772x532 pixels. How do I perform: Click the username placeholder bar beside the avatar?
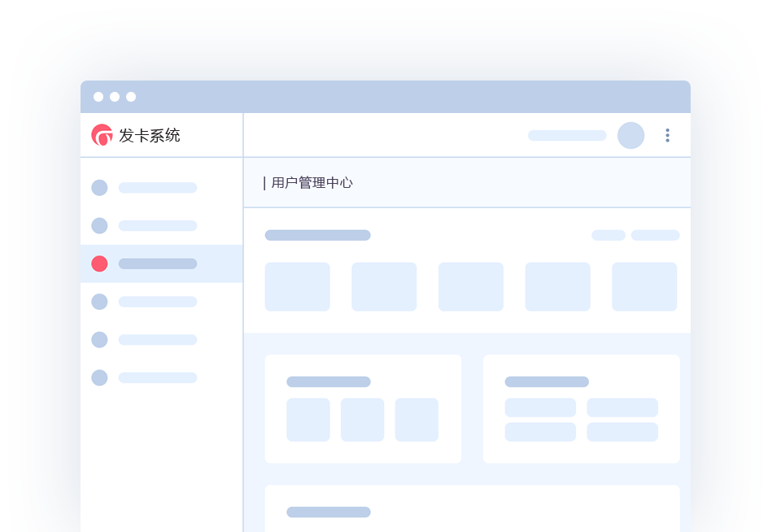click(x=567, y=135)
